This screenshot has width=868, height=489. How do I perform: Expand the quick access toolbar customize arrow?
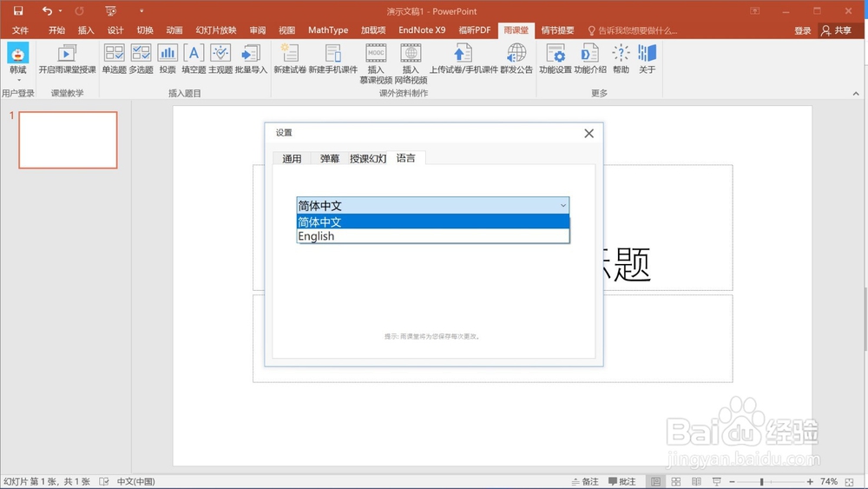(141, 10)
